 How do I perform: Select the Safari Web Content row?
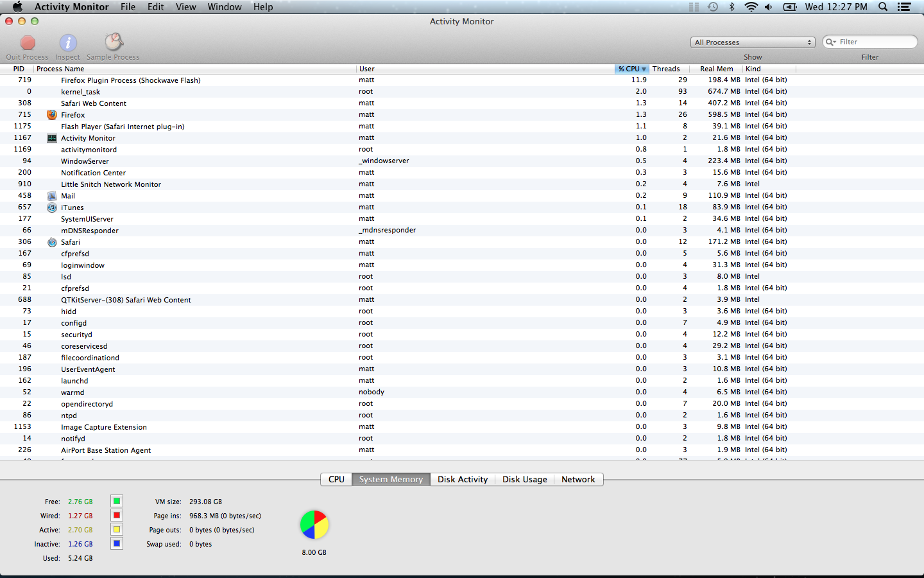coord(462,103)
